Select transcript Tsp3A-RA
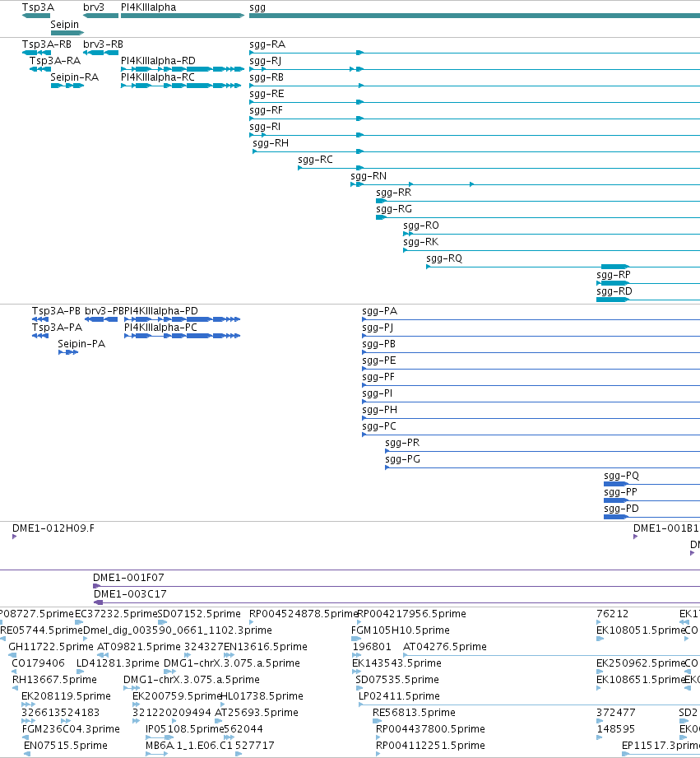 (54, 61)
